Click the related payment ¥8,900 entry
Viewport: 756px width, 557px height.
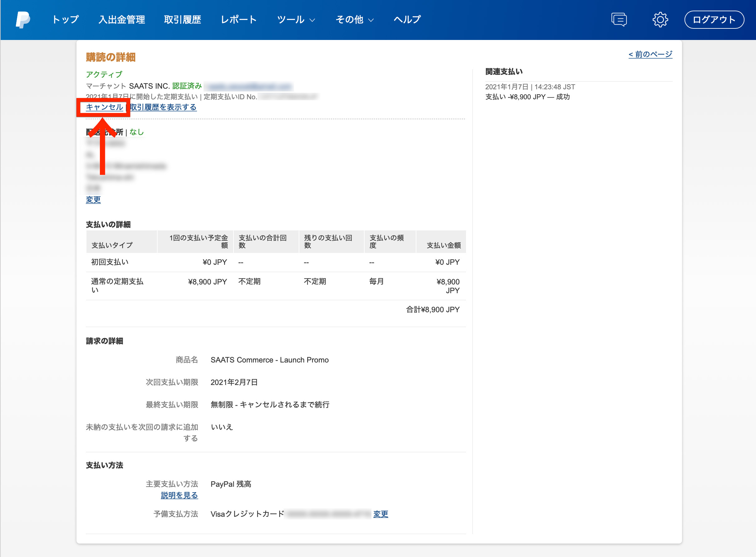[x=527, y=97]
